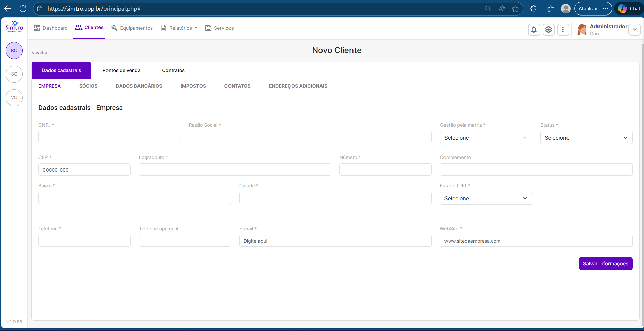Screen dimensions: 644x331
Task: Select the VC circle in the sidebar
Action: (x=14, y=98)
